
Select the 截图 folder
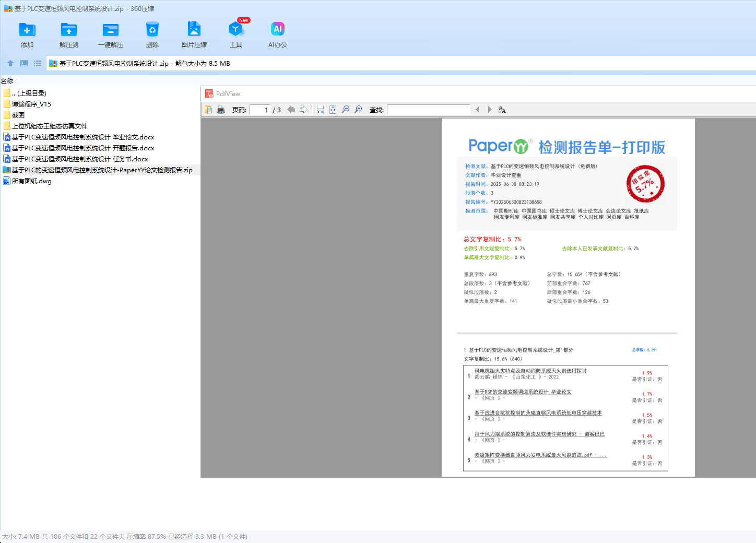click(14, 115)
